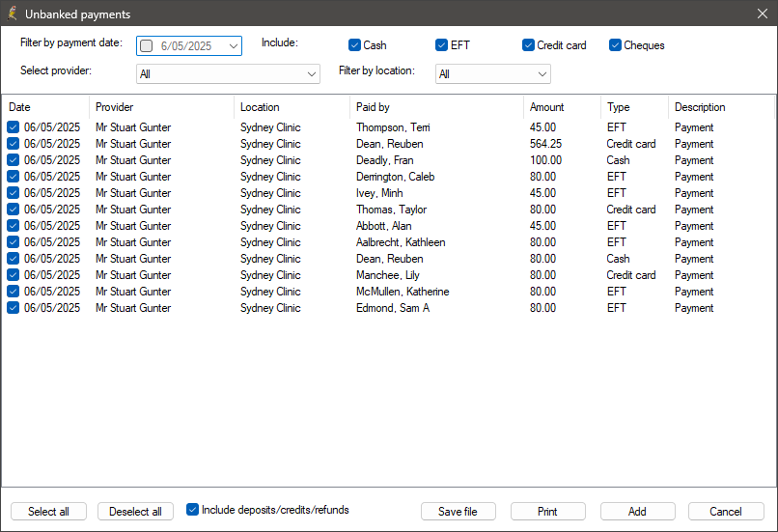Viewport: 778px width, 532px height.
Task: Open the Select provider dropdown
Action: 228,74
